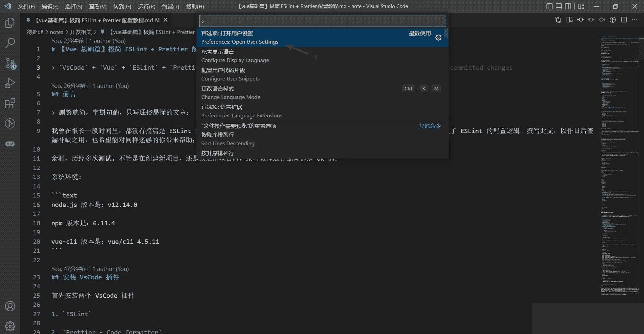Open previous revision arrow-left commit icon
The height and width of the screenshot is (334, 644).
(580, 20)
